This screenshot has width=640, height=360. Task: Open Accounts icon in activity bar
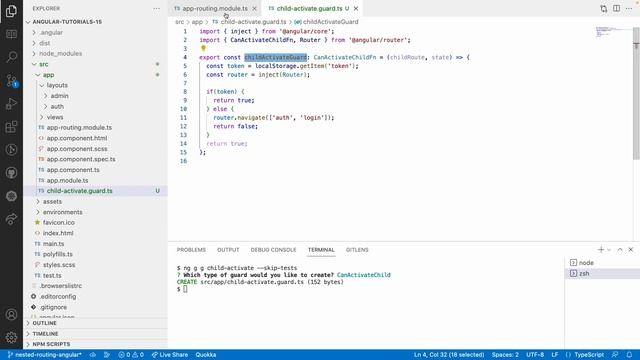(11, 315)
